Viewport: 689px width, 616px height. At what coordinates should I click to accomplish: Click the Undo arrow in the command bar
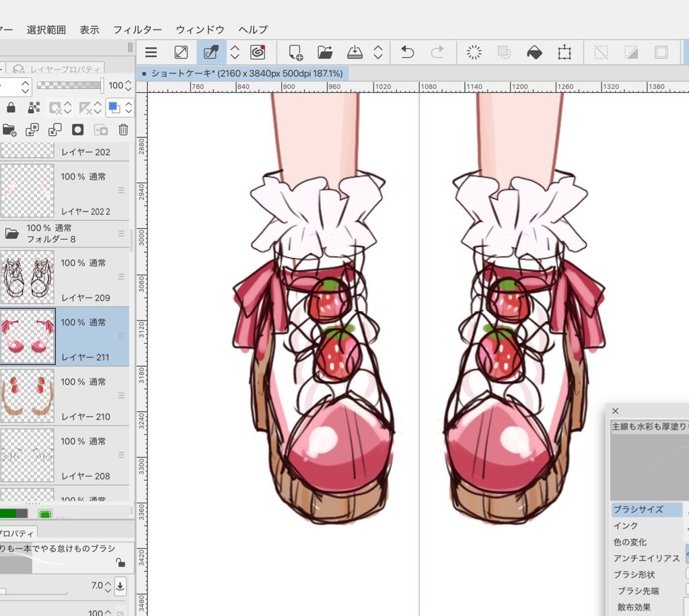[407, 53]
